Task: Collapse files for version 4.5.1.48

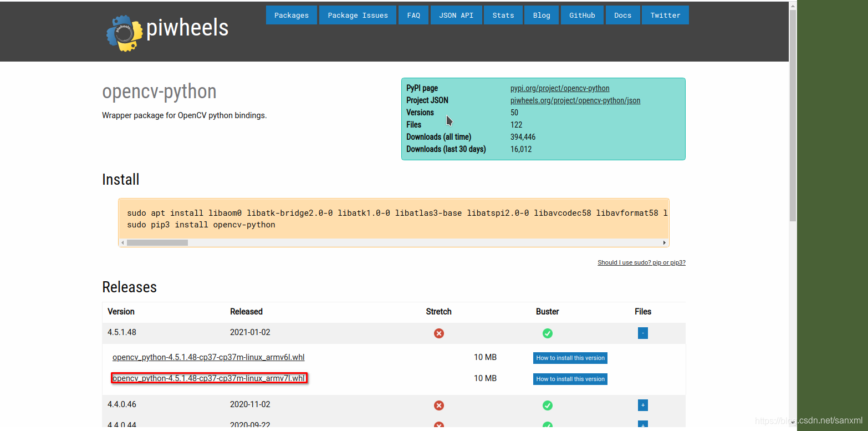Action: click(x=642, y=333)
